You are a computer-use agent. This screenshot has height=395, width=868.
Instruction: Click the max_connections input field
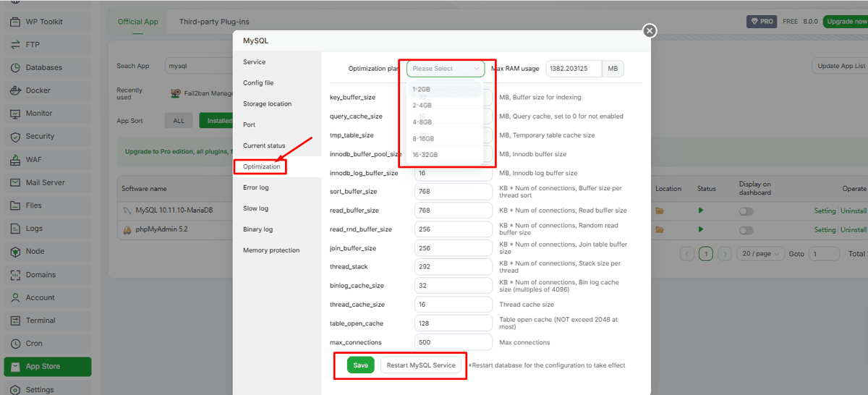pyautogui.click(x=454, y=342)
